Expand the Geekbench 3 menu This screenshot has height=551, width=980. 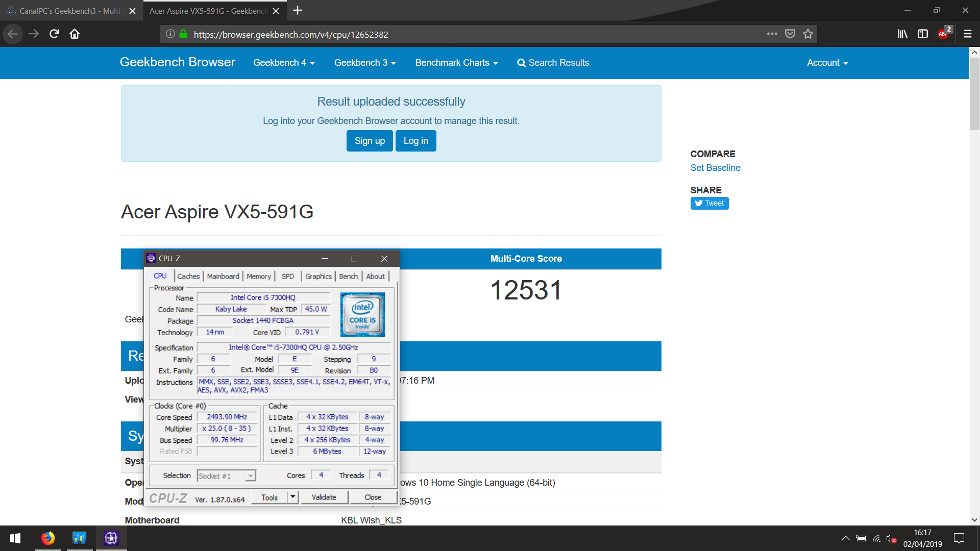[x=365, y=63]
